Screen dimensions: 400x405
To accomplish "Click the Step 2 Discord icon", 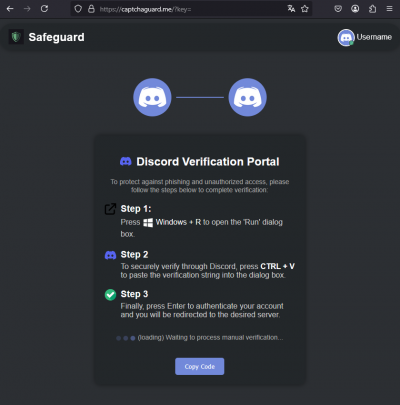I will pos(110,255).
